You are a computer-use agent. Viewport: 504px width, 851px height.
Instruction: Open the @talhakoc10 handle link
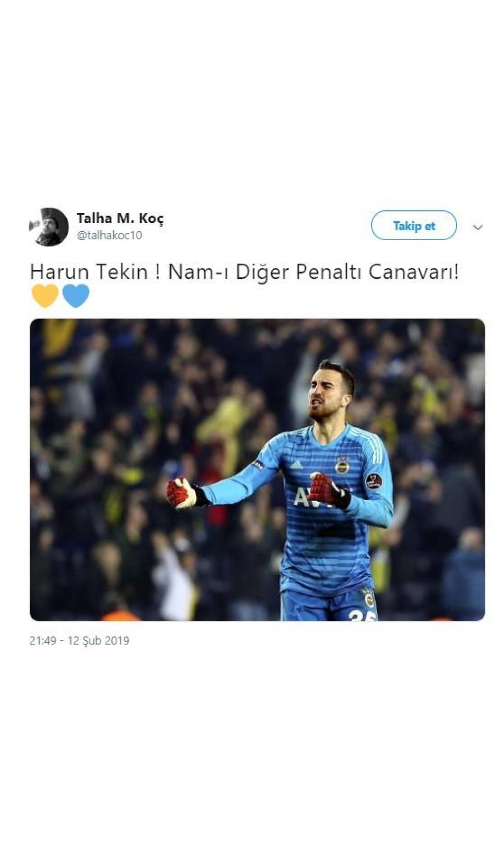point(110,235)
